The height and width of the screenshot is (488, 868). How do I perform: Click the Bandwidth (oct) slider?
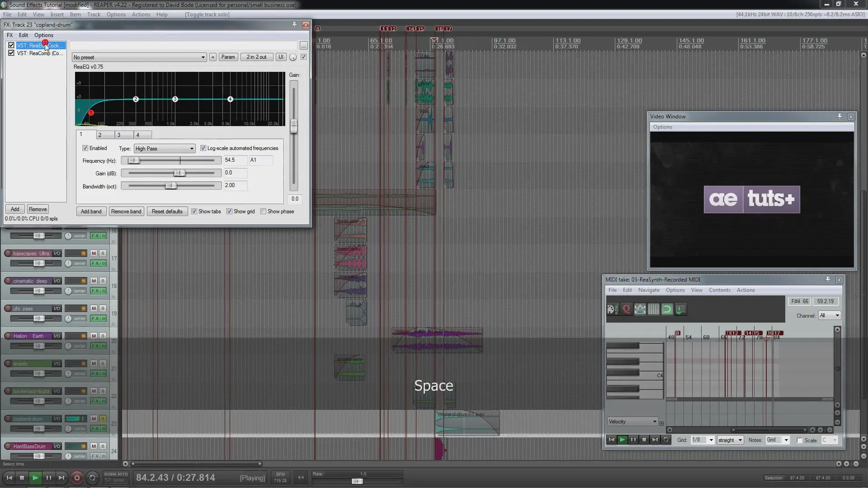(171, 186)
